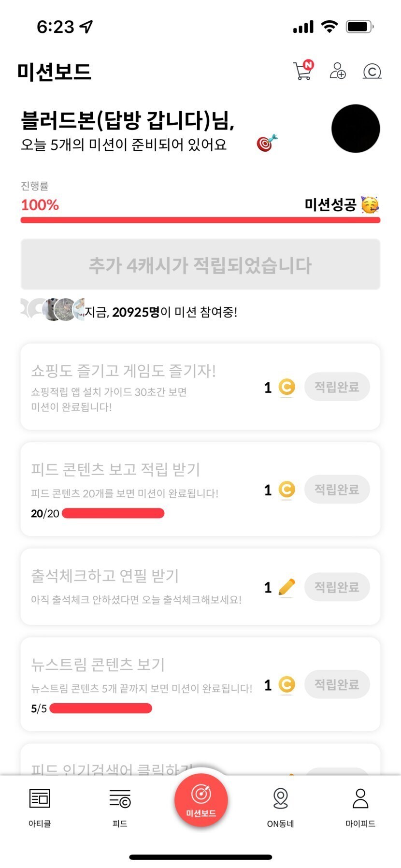
Task: Tap the 추가 4캐시가 적립되었습니다 button
Action: point(200,265)
